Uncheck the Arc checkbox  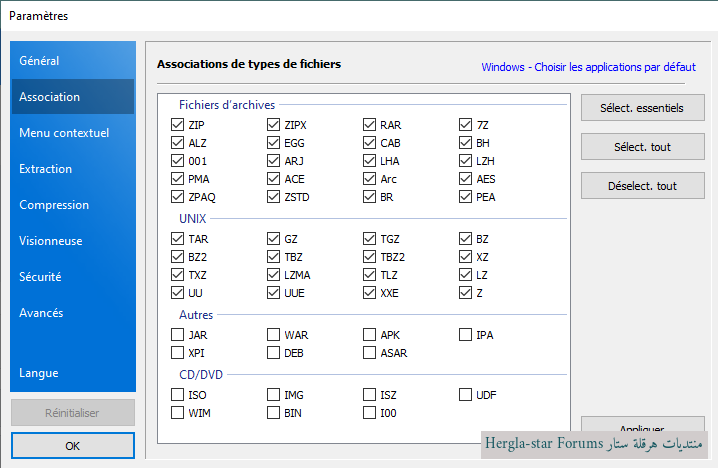point(370,179)
